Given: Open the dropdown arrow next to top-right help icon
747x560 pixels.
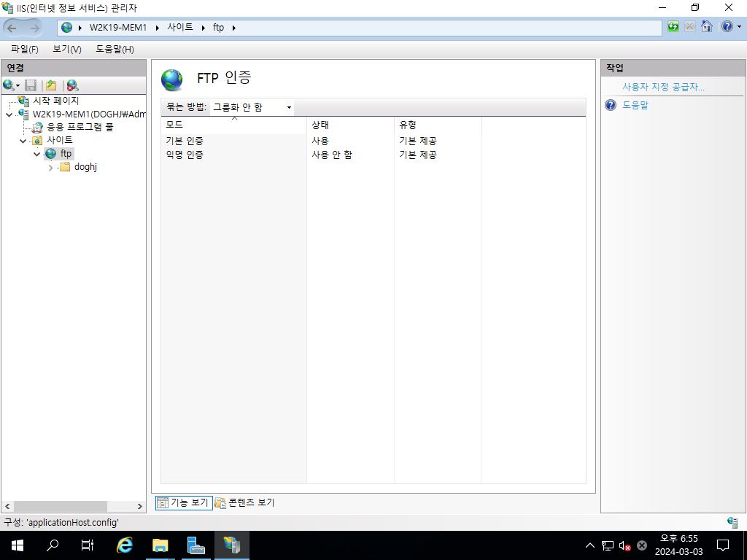Looking at the screenshot, I should [740, 27].
